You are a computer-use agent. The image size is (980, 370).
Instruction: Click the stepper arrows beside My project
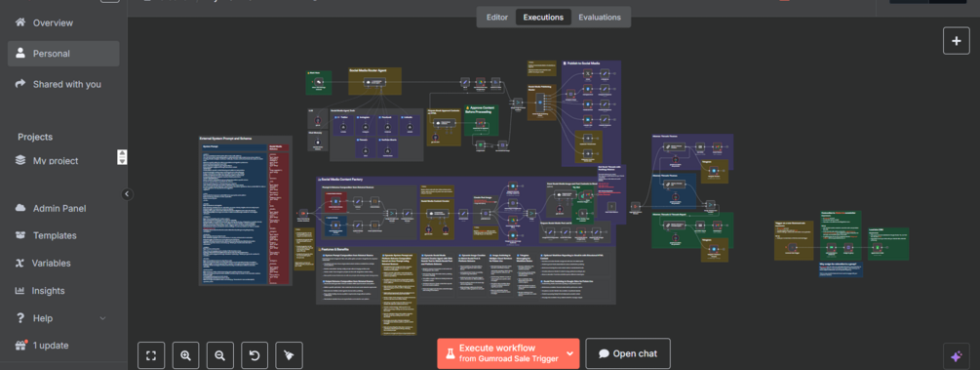click(123, 157)
